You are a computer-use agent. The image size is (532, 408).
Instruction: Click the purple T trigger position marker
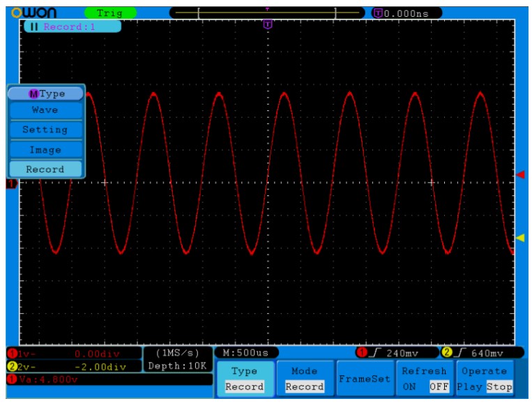(x=268, y=24)
